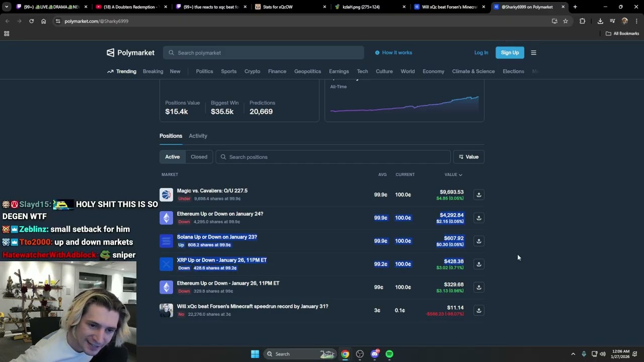
Task: Open the Politics category
Action: pos(204,71)
